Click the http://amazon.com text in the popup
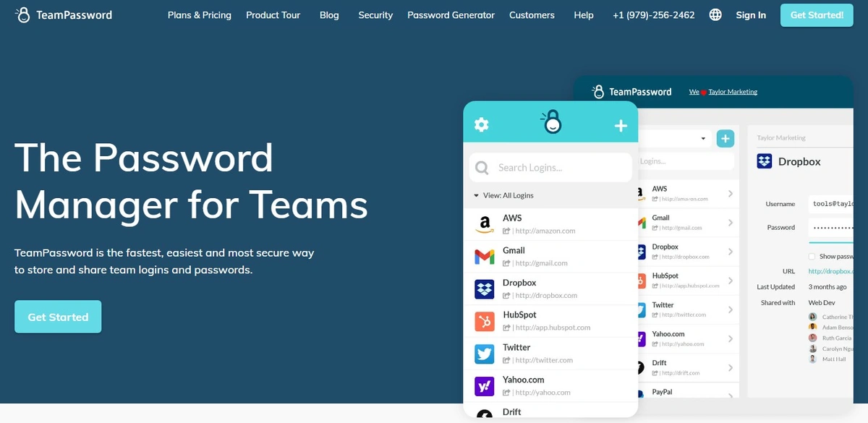This screenshot has height=423, width=868. 545,231
